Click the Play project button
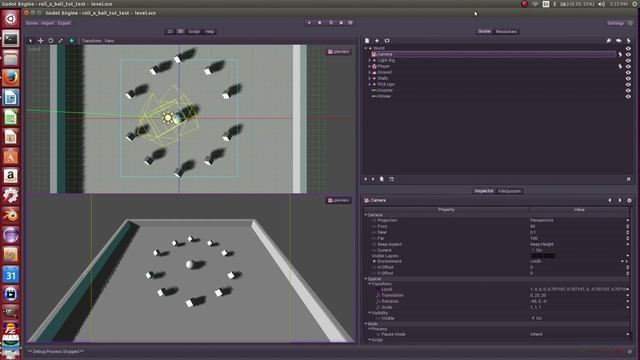This screenshot has height=360, width=640. pyautogui.click(x=309, y=23)
